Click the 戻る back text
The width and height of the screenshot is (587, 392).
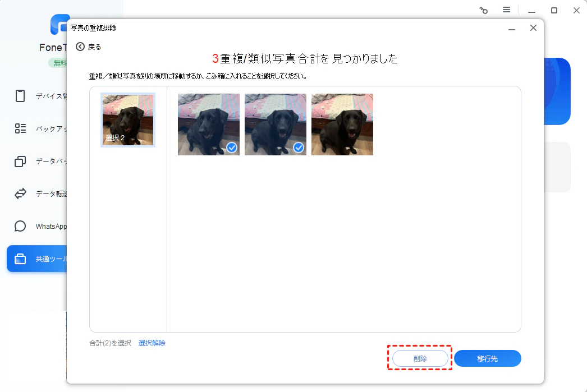(x=94, y=47)
